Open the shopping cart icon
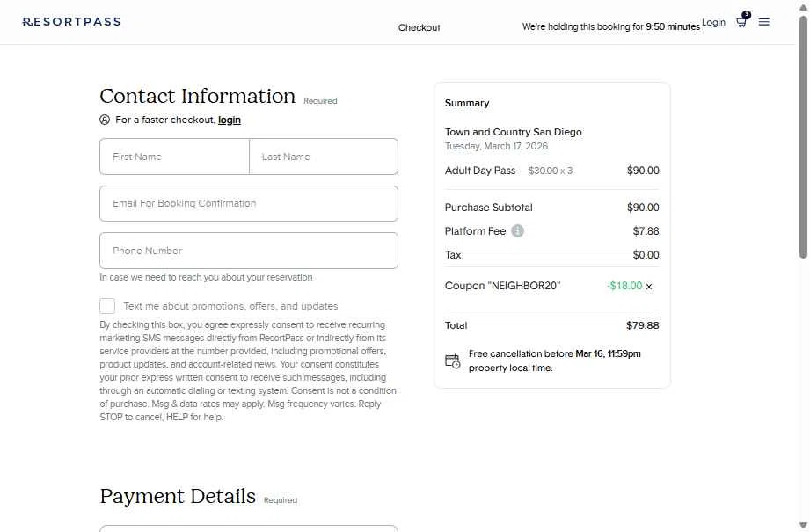Screen dimensions: 810x532 [741, 23]
